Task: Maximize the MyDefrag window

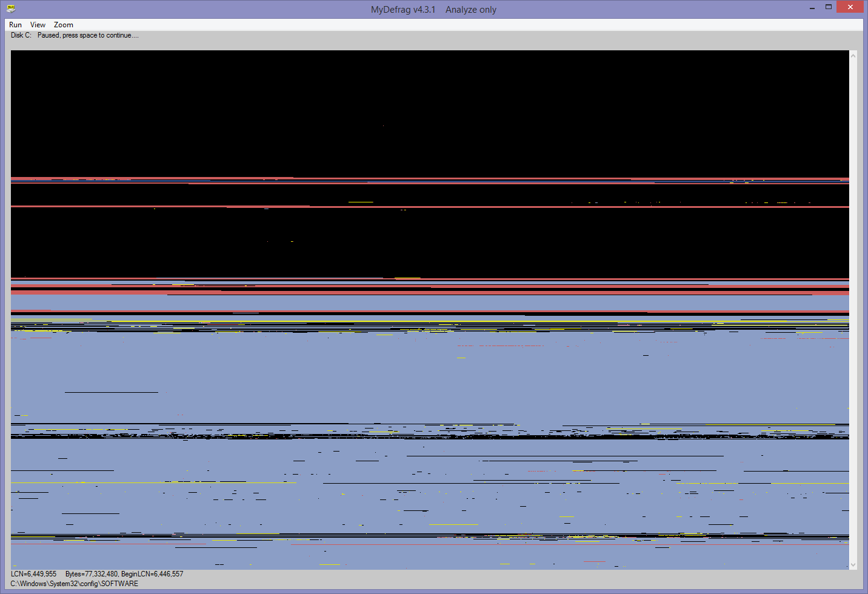Action: click(x=828, y=7)
